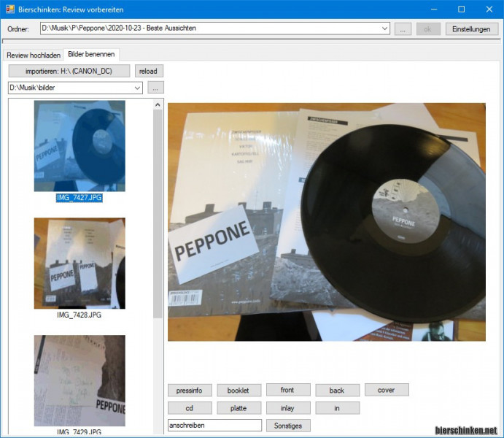This screenshot has height=438, width=504.
Task: Click the reload button
Action: [150, 71]
